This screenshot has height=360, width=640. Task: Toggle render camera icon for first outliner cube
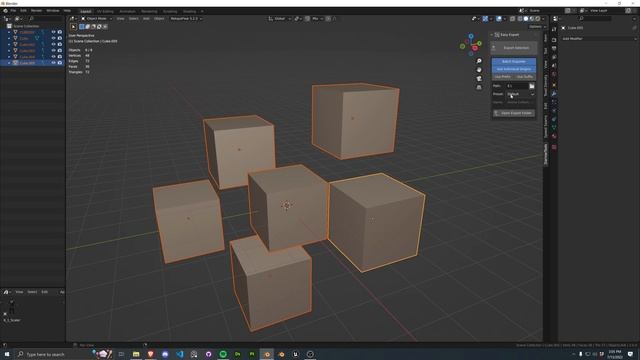(60, 32)
